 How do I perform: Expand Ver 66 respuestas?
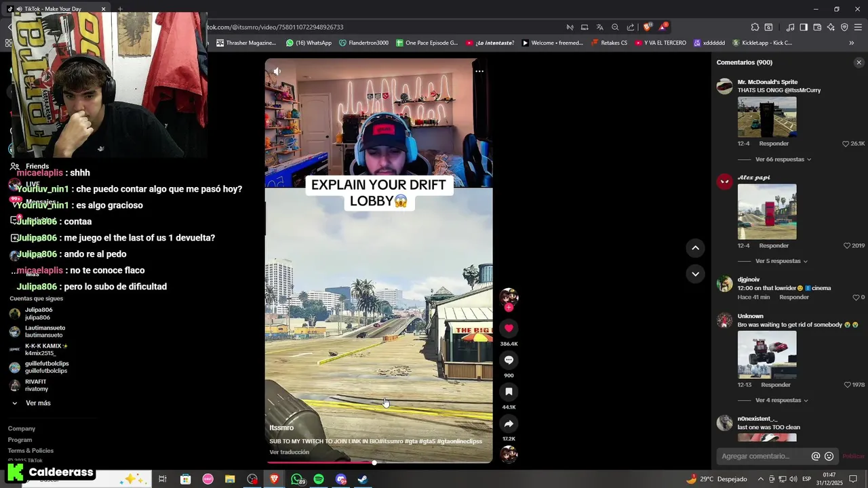(x=783, y=159)
